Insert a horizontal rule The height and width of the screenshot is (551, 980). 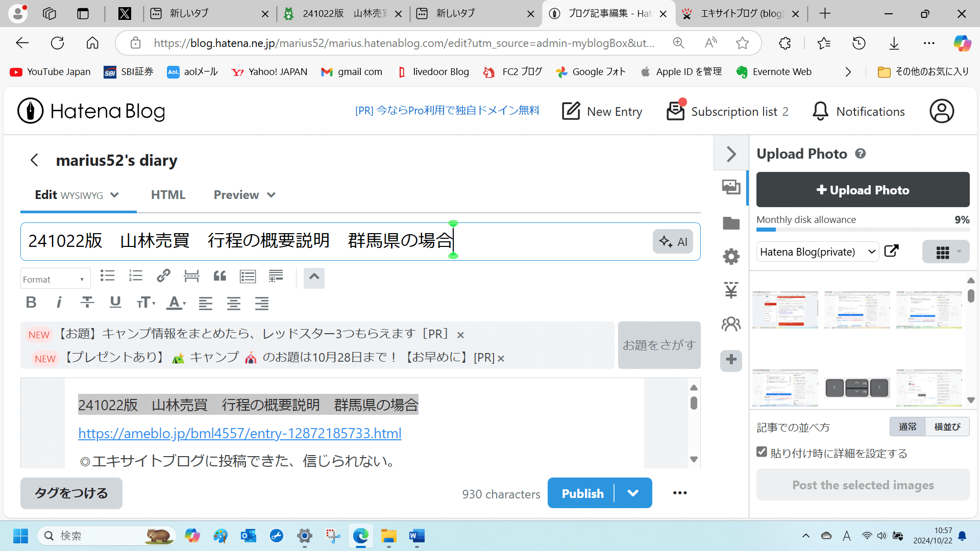191,276
